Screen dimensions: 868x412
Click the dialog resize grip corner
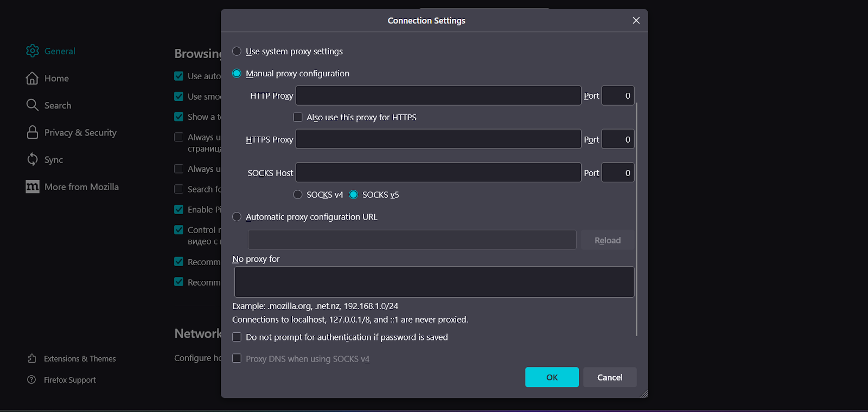[643, 394]
